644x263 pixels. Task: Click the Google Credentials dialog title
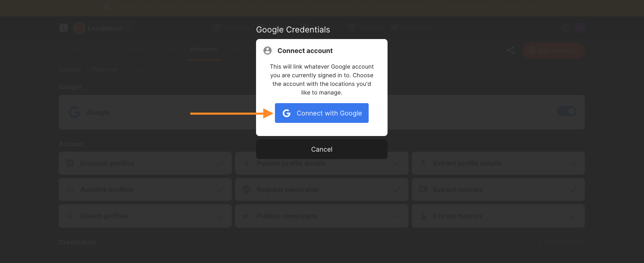[x=293, y=30]
